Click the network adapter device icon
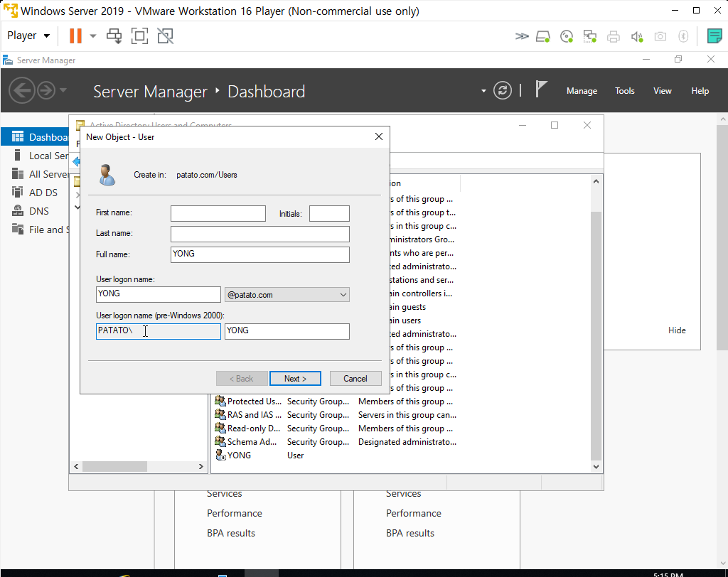Screen dimensions: 728x577 (589, 36)
